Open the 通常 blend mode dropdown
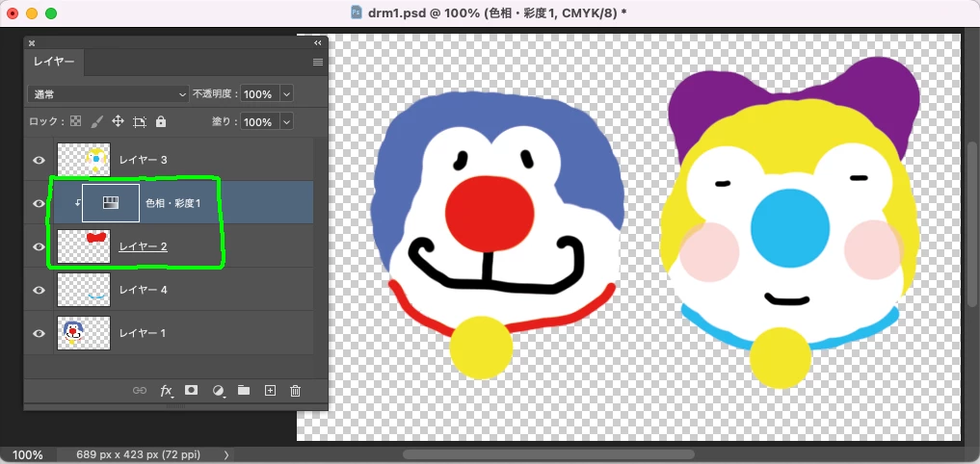The image size is (980, 464). click(108, 94)
